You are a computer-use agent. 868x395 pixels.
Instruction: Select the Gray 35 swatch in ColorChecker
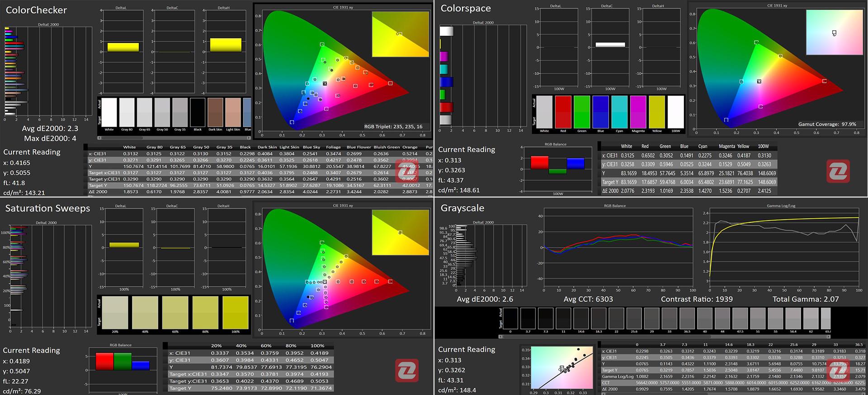(180, 113)
